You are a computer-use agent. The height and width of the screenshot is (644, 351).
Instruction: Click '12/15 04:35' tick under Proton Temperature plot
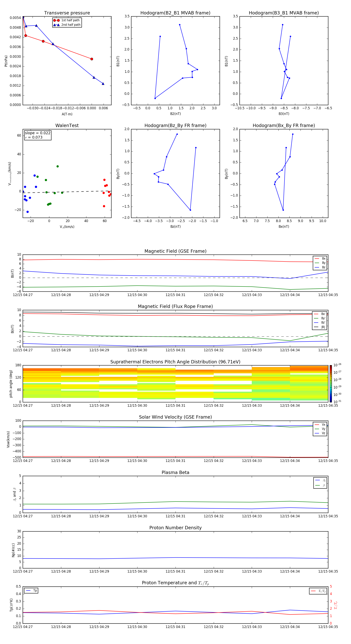328,627
